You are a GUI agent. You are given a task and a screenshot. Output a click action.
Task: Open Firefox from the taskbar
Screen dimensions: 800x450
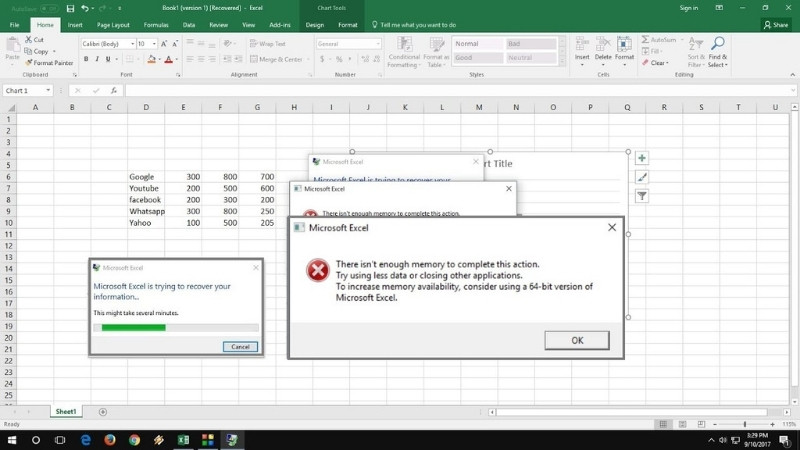[x=110, y=440]
